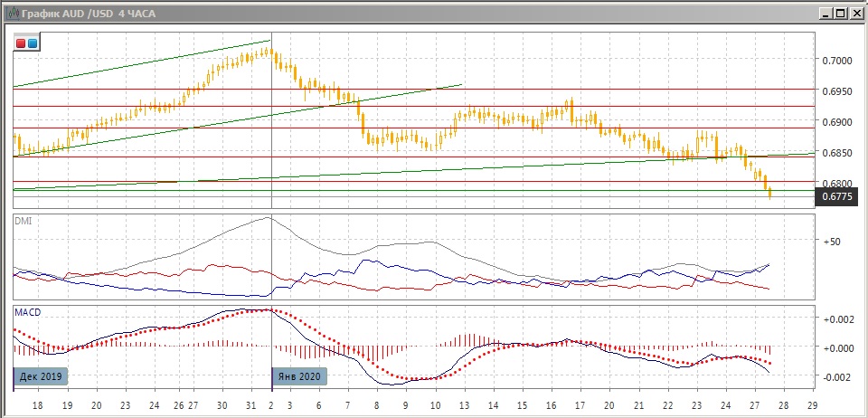
Task: Select the Дек 2019 month marker
Action: click(41, 375)
